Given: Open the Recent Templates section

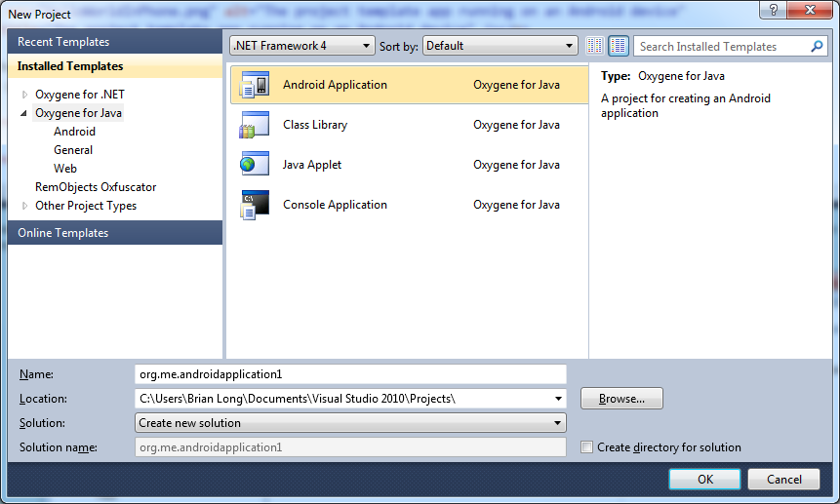Looking at the screenshot, I should [x=115, y=42].
